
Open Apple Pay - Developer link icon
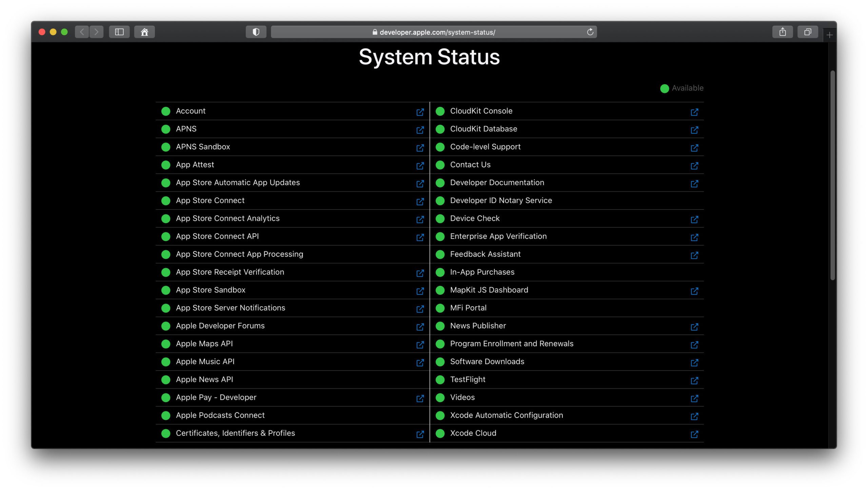point(420,398)
